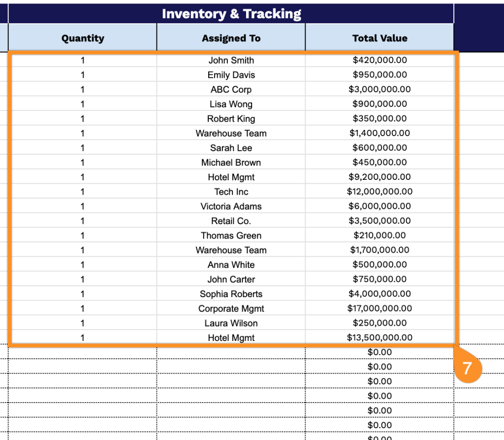Viewport: 504px width, 440px height.
Task: Select the Retail Co. cell
Action: point(231,221)
